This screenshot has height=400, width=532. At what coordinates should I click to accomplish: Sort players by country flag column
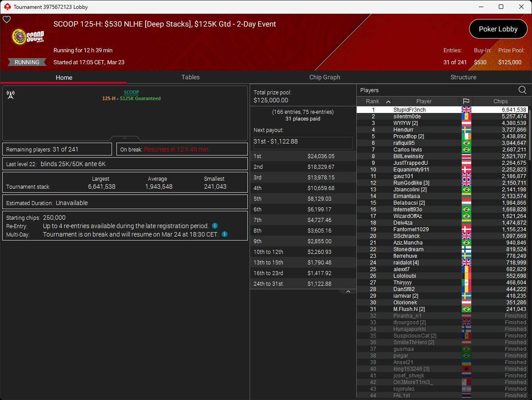click(x=466, y=101)
